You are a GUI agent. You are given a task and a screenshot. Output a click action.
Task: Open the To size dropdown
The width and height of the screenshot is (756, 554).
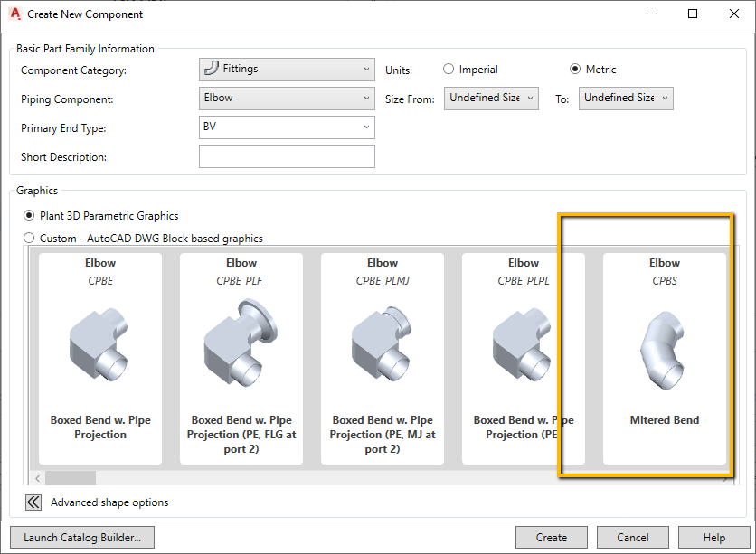(663, 99)
